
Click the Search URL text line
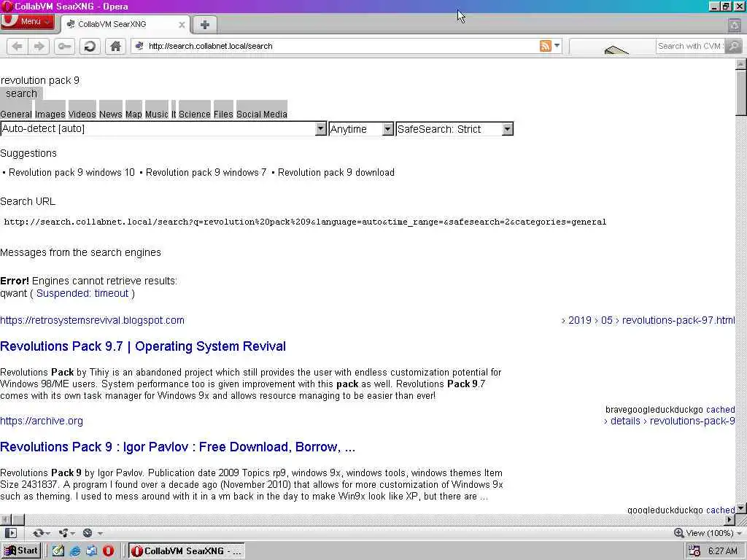305,222
